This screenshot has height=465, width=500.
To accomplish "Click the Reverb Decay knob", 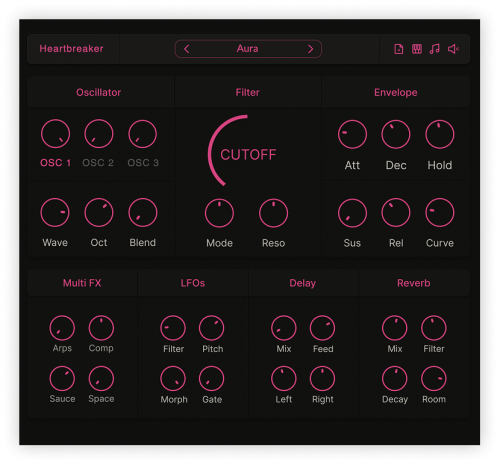I will click(x=395, y=379).
